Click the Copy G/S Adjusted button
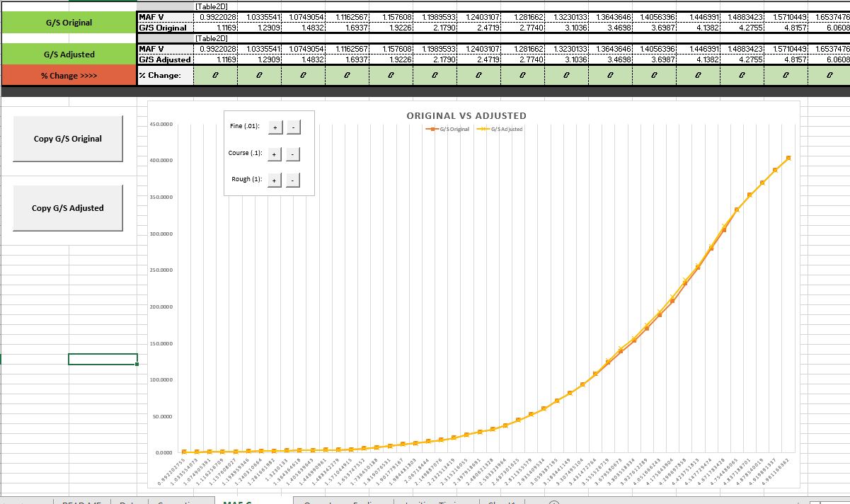The image size is (850, 504). tap(68, 208)
